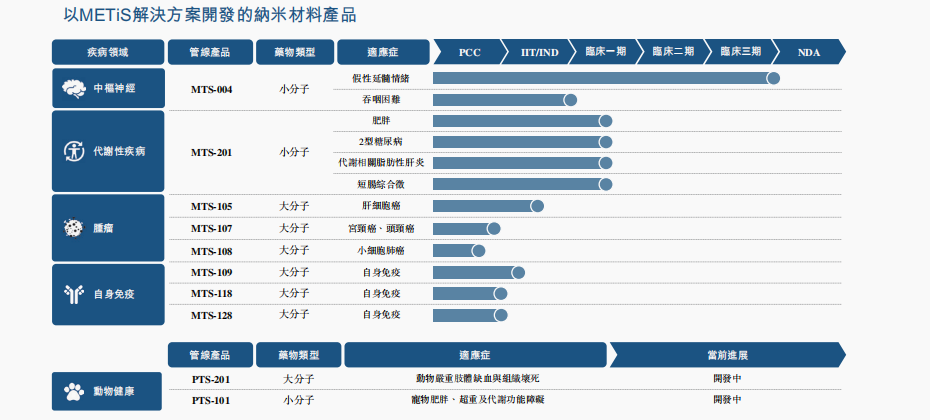Viewport: 930px width, 420px height.
Task: Select the 臨床二期 stage chevron
Action: point(672,51)
